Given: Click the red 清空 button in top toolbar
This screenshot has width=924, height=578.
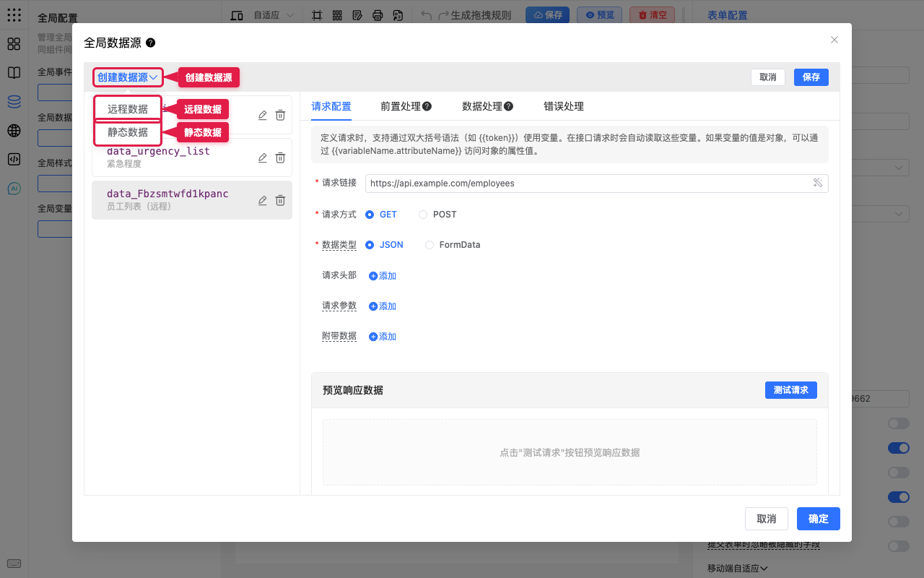Looking at the screenshot, I should point(652,15).
